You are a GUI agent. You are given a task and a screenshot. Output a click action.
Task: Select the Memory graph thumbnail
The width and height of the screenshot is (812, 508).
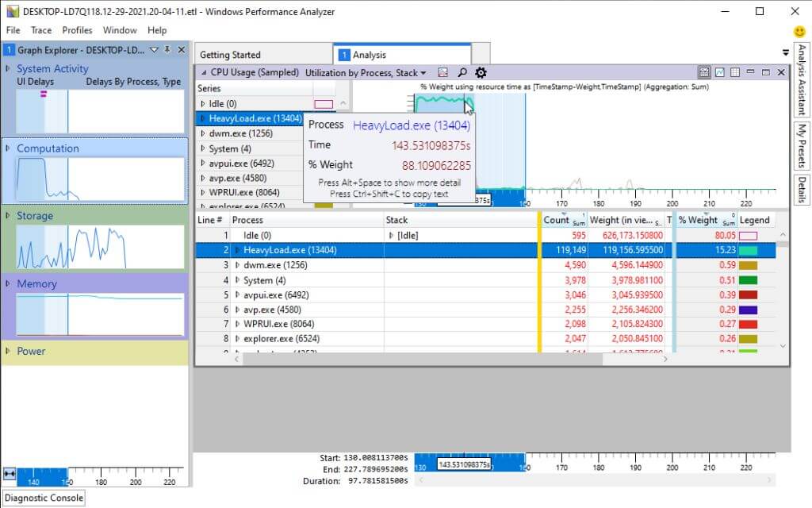(x=100, y=314)
